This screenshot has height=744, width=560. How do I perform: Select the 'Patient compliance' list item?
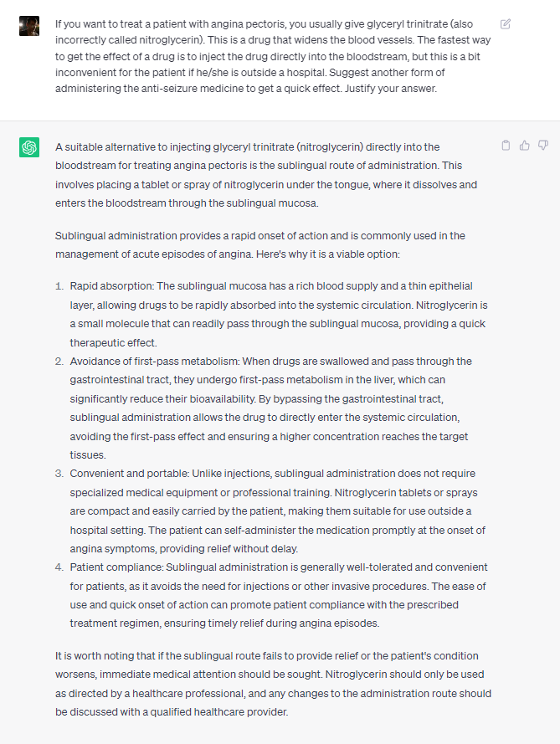click(272, 595)
